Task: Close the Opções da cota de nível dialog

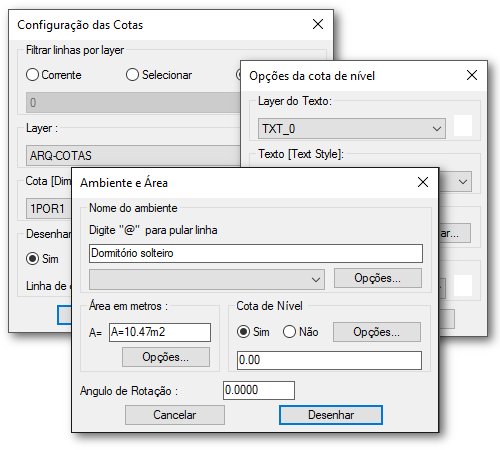Action: (x=472, y=75)
